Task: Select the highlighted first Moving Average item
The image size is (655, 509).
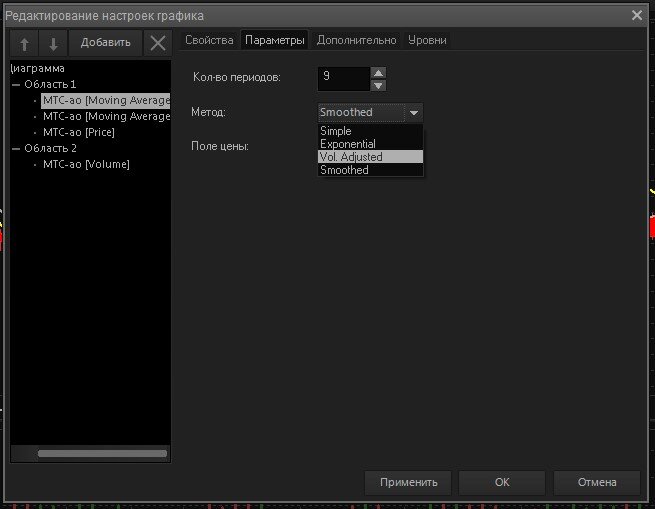Action: click(106, 100)
